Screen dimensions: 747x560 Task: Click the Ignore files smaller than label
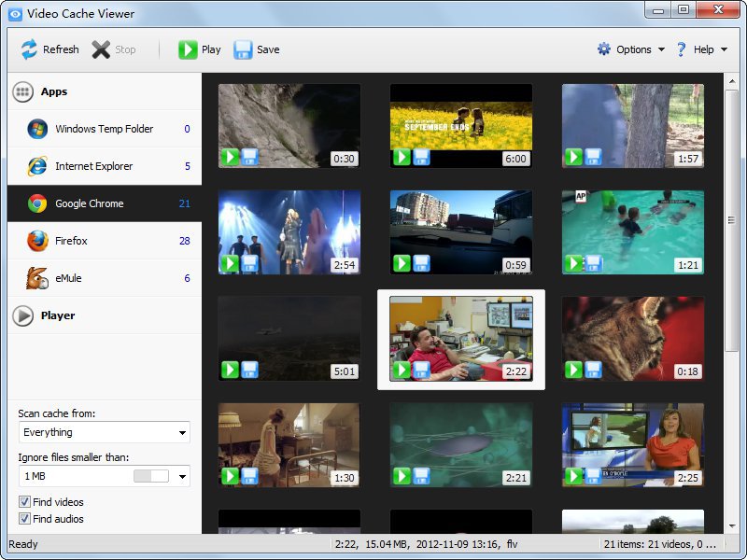tap(74, 457)
